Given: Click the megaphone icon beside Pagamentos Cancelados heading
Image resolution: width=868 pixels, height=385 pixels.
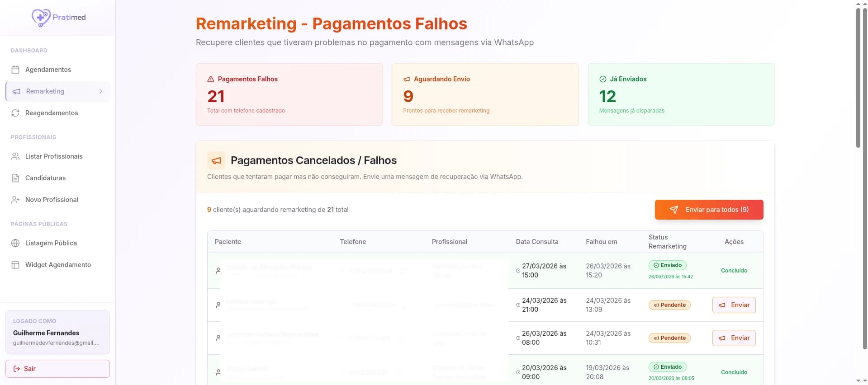Looking at the screenshot, I should click(x=216, y=160).
